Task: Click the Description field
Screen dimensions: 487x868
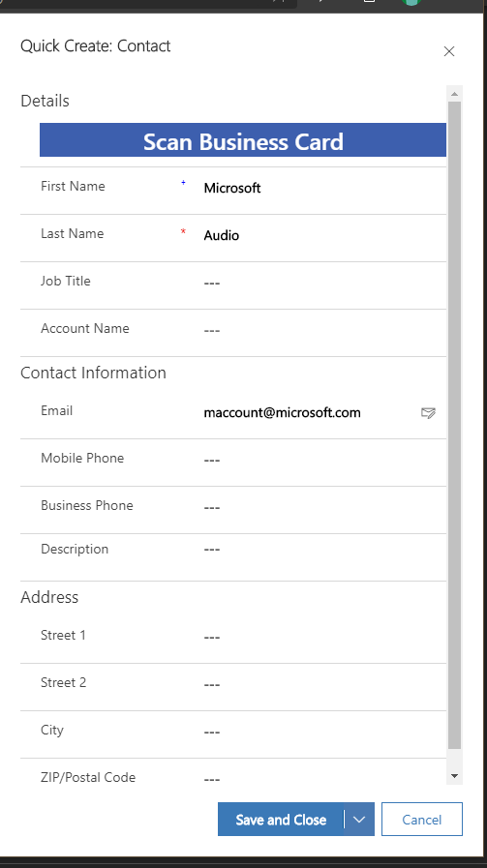Action: [323, 549]
